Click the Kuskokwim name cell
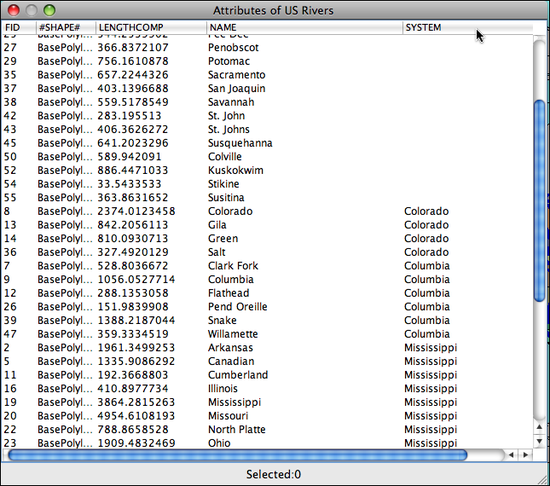Viewport: 550px width, 486px height. (x=235, y=170)
